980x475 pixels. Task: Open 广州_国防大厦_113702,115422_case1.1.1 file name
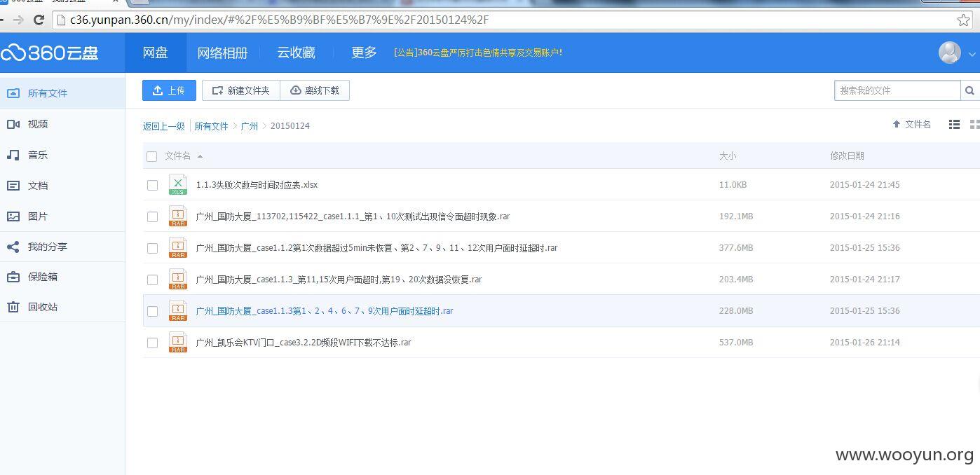[353, 216]
